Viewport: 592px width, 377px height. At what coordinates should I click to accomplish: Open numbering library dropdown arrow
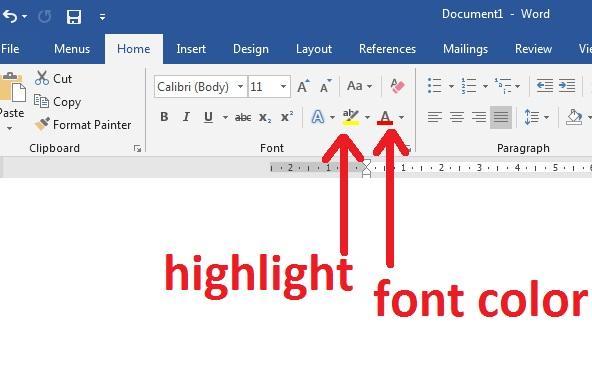click(x=486, y=86)
